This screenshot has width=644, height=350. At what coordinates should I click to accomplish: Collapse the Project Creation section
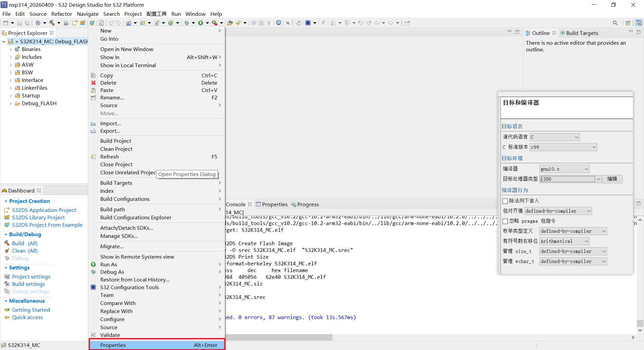coord(6,201)
